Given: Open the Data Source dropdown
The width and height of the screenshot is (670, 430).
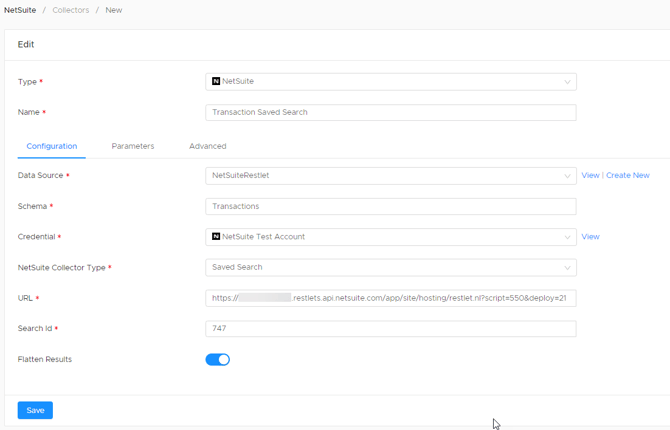Looking at the screenshot, I should coord(391,176).
